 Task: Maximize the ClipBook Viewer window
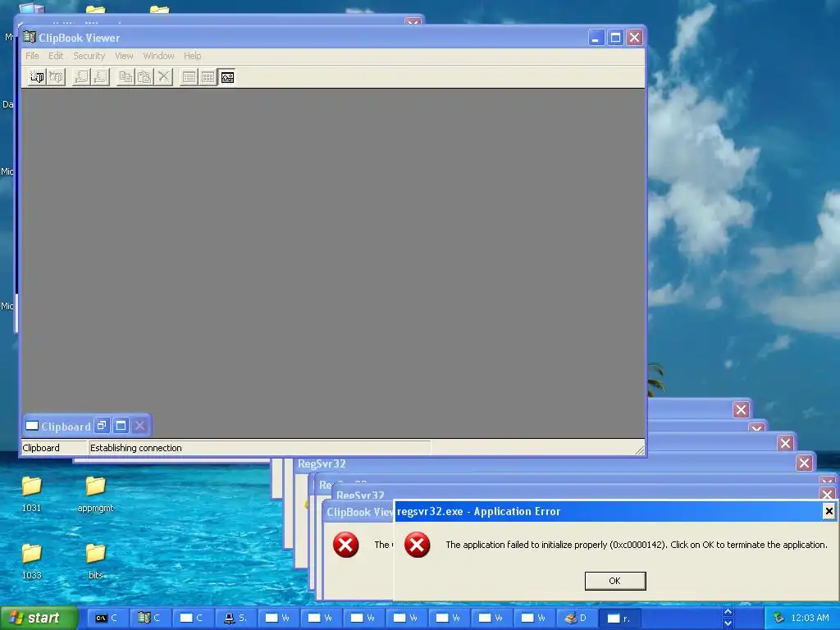point(615,38)
